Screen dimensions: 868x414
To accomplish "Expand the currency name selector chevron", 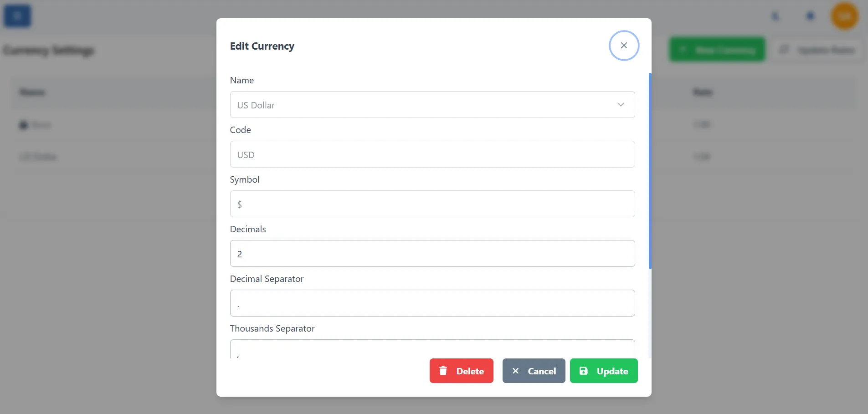I will click(x=621, y=104).
